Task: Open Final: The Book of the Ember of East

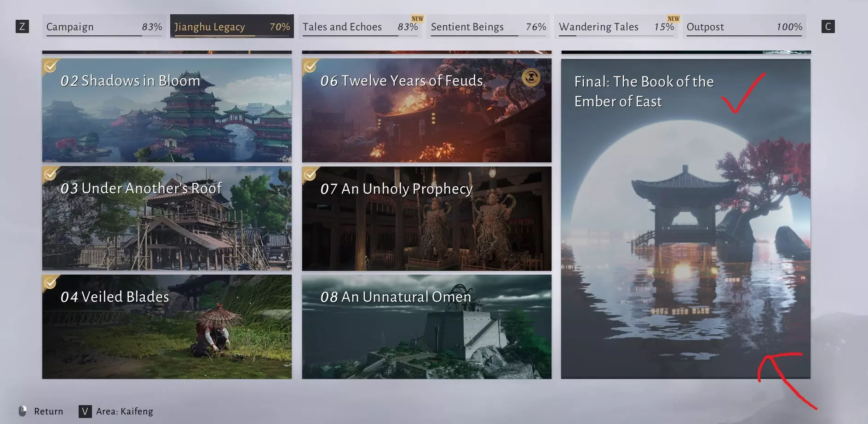Action: pyautogui.click(x=686, y=219)
